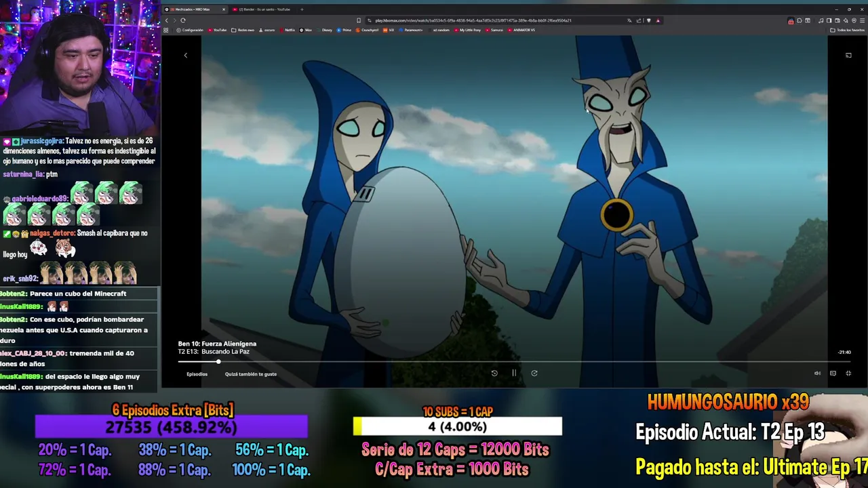Seek along the video progress bar
868x488 pixels.
click(515, 362)
